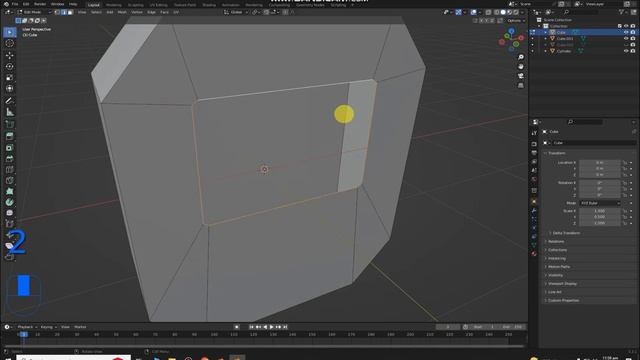Open the Tool properties tab
The image size is (640, 360).
pyautogui.click(x=534, y=133)
